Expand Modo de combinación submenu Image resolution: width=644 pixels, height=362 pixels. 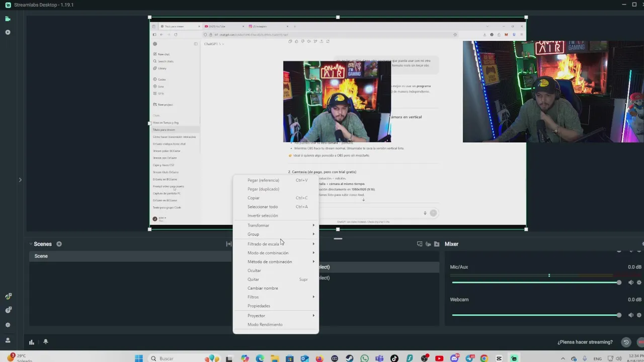[x=276, y=253]
